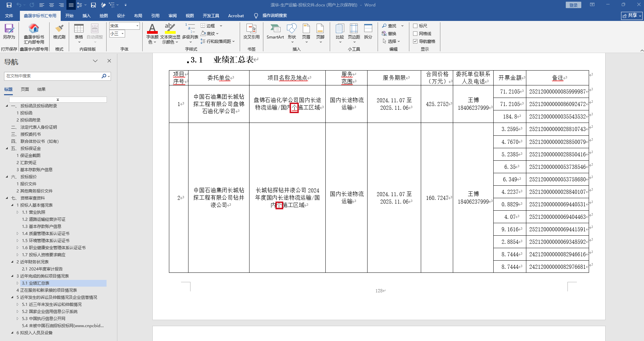Click the table cell containing 425.2752
The height and width of the screenshot is (341, 644).
pyautogui.click(x=437, y=104)
